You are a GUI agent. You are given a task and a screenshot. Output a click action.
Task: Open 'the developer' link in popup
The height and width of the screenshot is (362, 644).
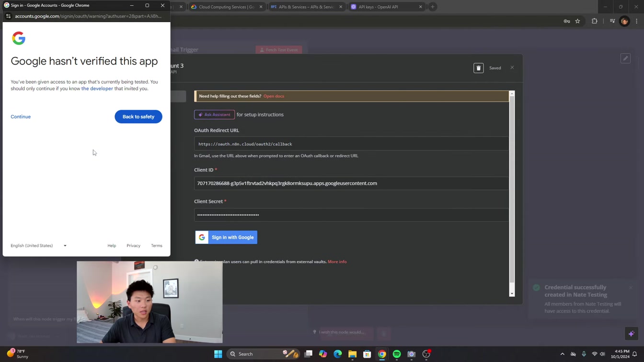pos(97,89)
